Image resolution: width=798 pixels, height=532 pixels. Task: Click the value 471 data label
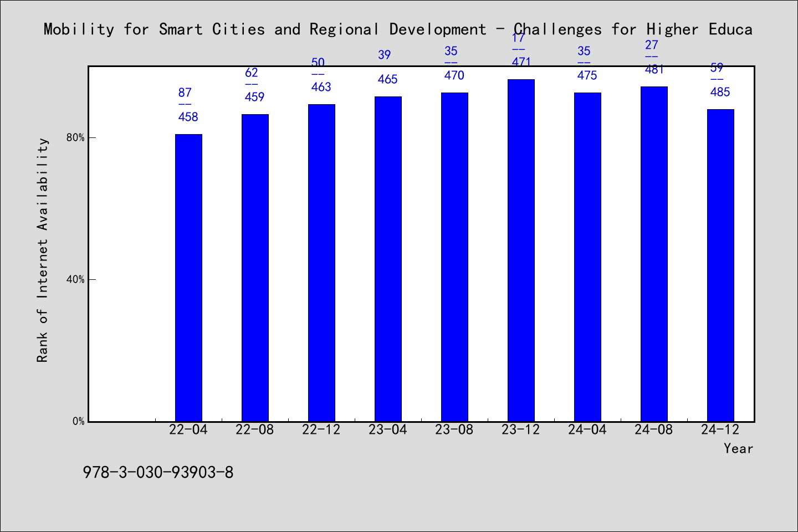[521, 62]
